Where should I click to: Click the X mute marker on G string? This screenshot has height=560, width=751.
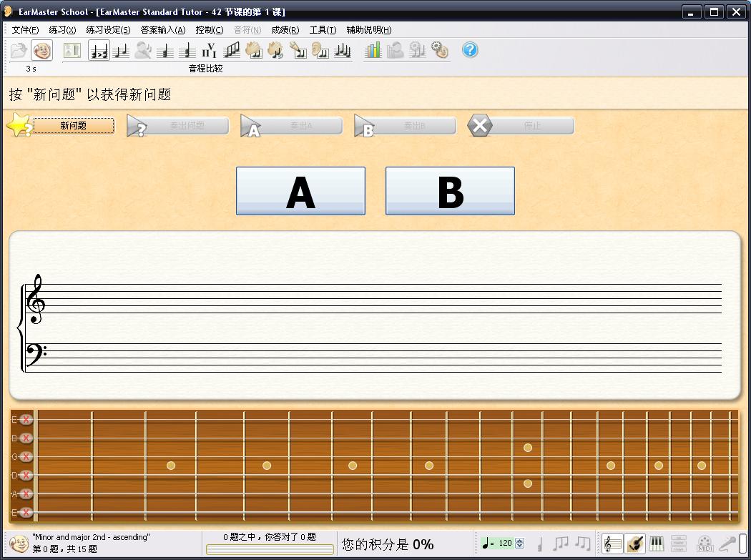click(26, 457)
